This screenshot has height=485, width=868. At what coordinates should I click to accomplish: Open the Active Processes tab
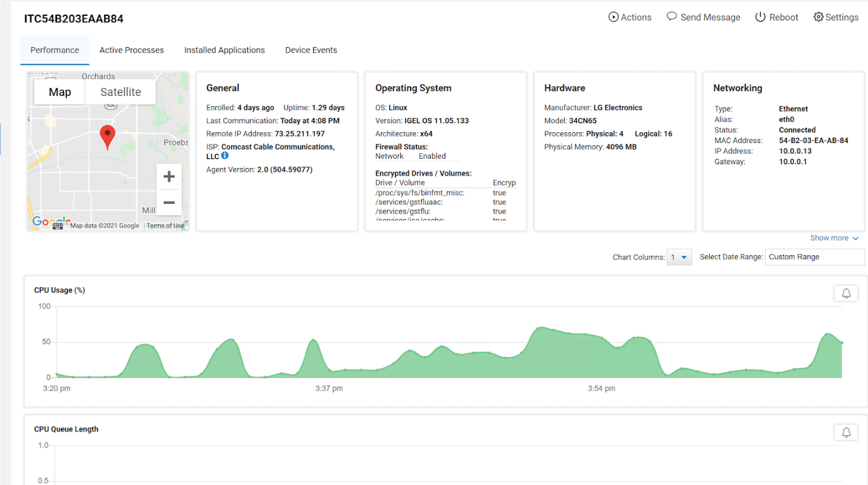click(132, 50)
